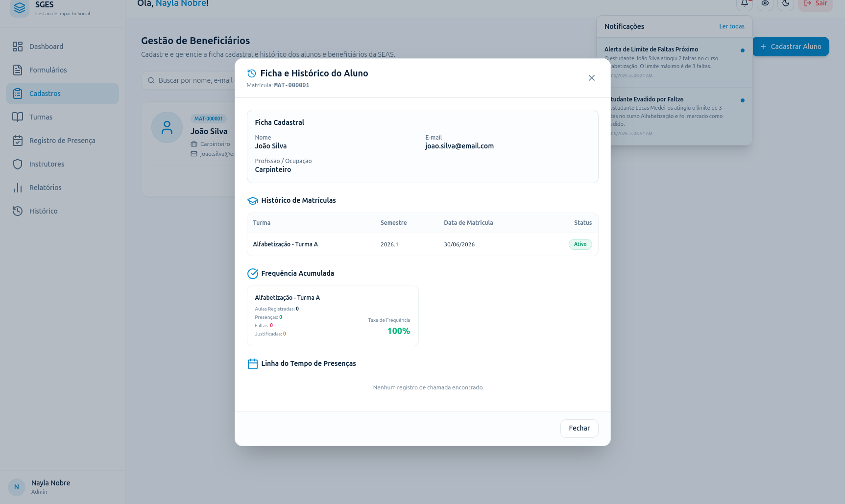
Task: Click the Fechar button
Action: point(579,428)
